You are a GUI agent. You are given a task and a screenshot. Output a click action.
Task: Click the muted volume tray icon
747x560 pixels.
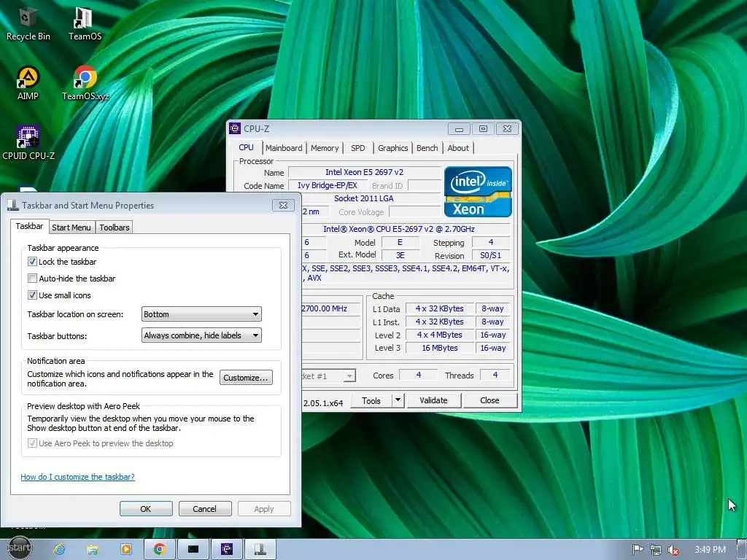673,550
